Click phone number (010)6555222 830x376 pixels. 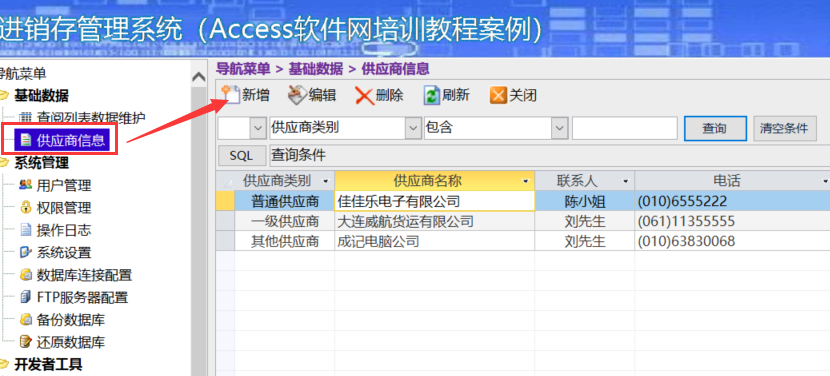coord(682,201)
